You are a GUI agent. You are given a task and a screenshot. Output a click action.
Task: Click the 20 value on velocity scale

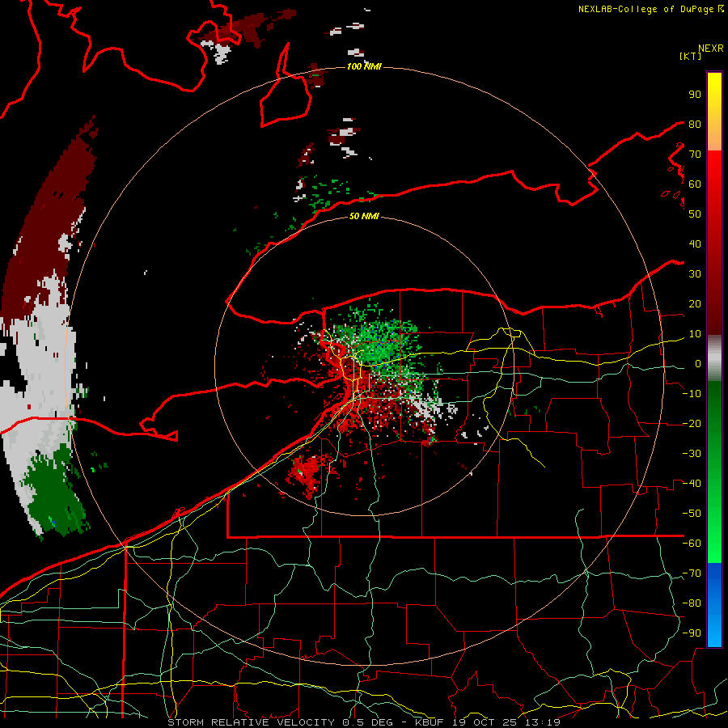tap(695, 303)
